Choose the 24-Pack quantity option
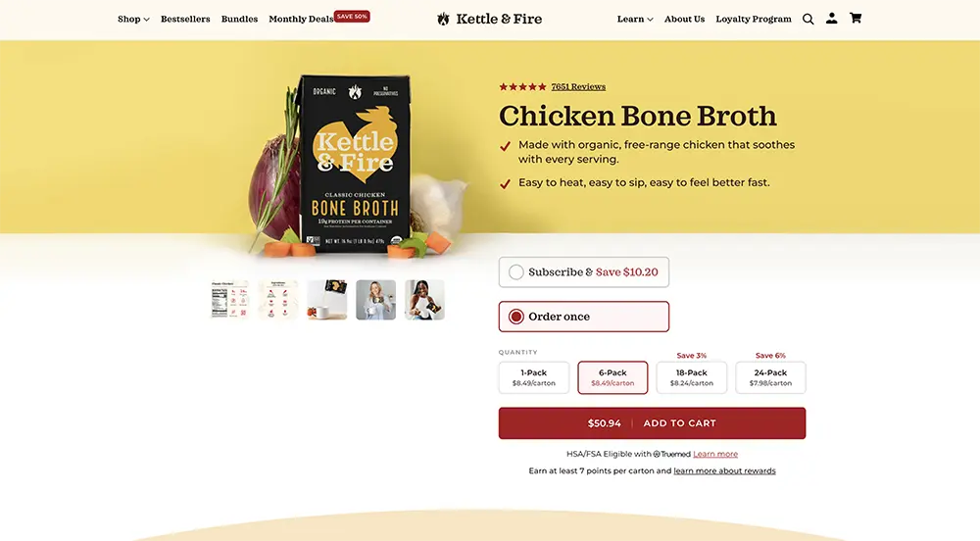This screenshot has height=541, width=980. click(770, 377)
